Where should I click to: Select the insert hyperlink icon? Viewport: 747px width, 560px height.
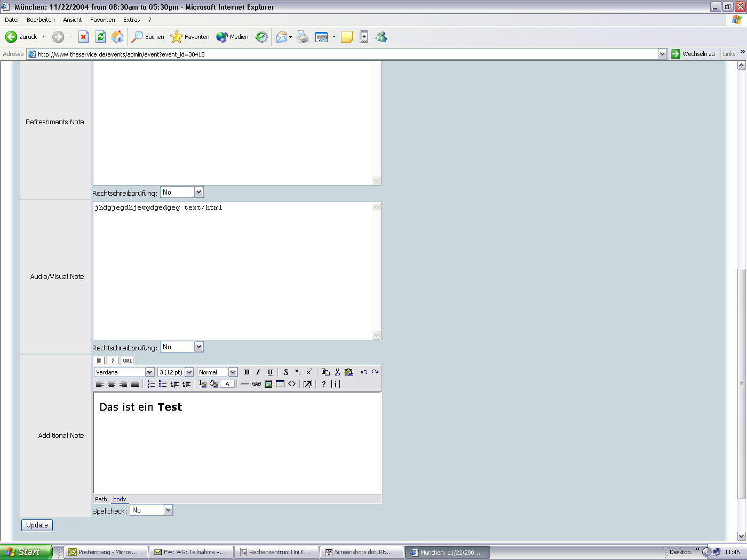(x=256, y=383)
